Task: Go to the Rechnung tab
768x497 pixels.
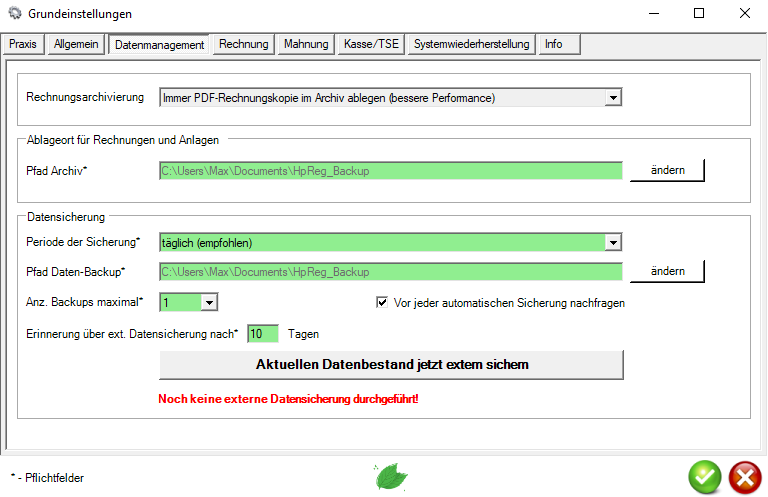Action: [243, 44]
